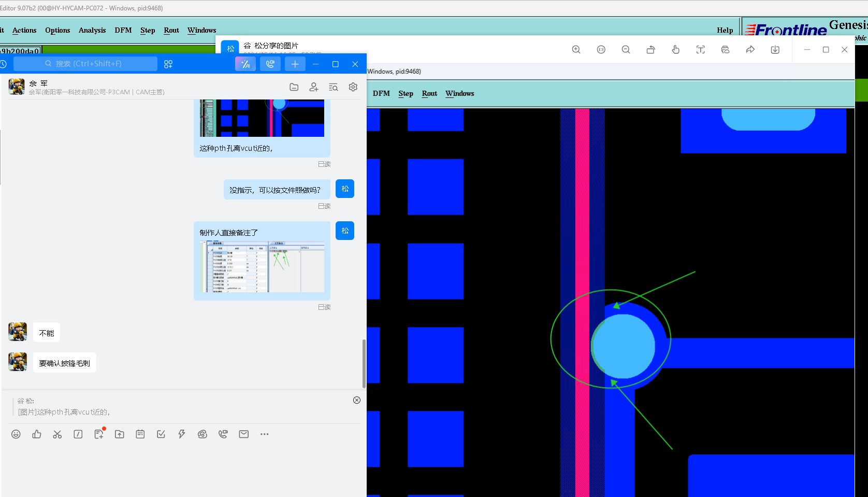Screen dimensions: 868x497
Task: Send a thumbs-up reaction
Action: [x=37, y=434]
